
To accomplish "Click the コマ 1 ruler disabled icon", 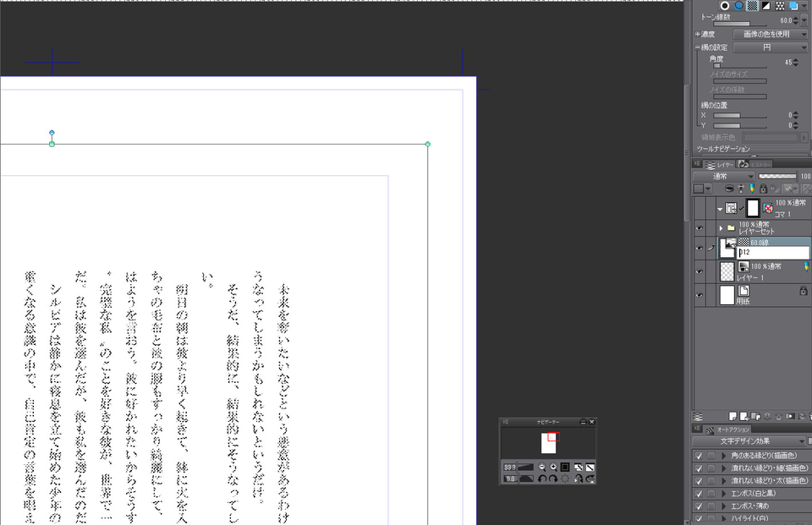I will (x=768, y=208).
